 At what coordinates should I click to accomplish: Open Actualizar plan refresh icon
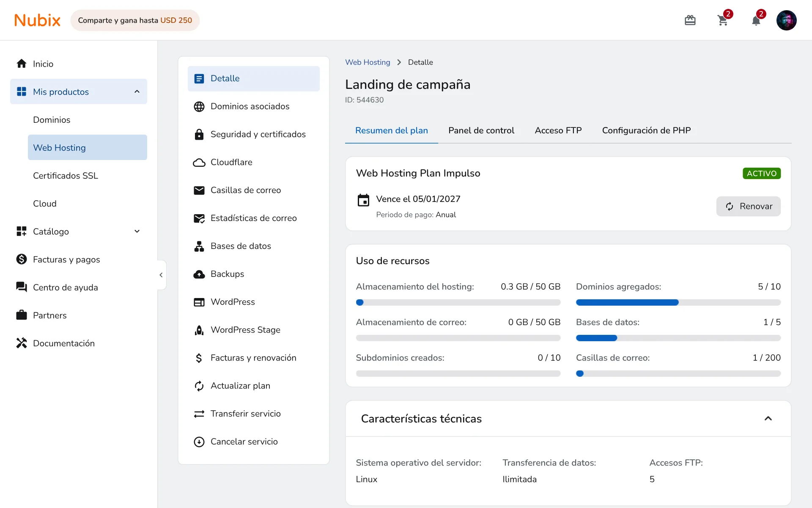click(x=199, y=386)
